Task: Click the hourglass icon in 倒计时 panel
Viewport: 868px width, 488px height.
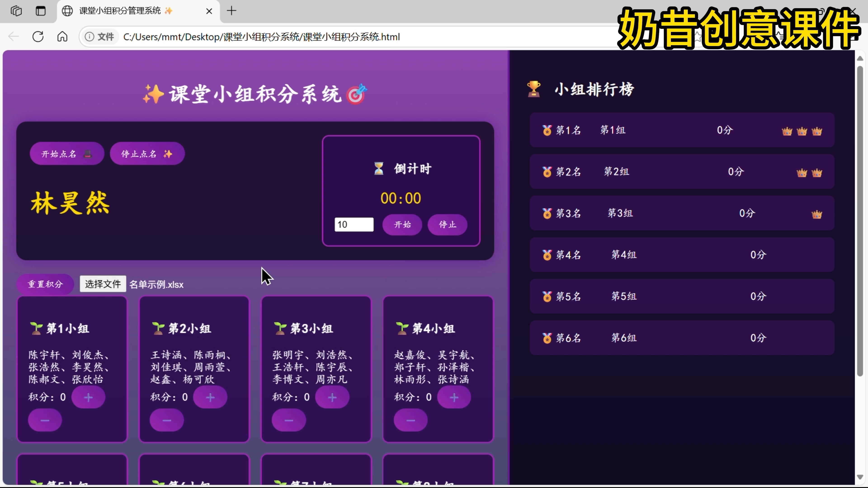Action: [379, 169]
